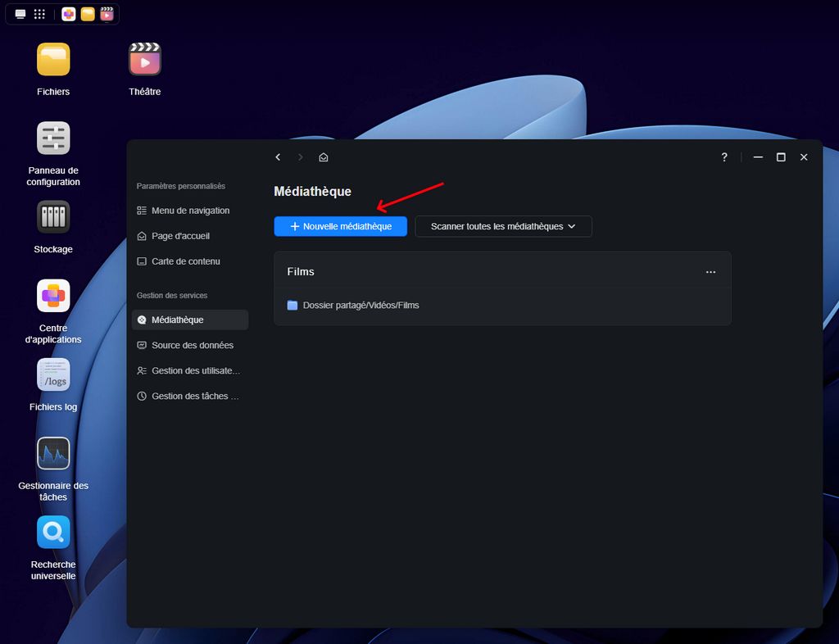Click the help question mark icon
Image resolution: width=839 pixels, height=644 pixels.
(x=724, y=157)
